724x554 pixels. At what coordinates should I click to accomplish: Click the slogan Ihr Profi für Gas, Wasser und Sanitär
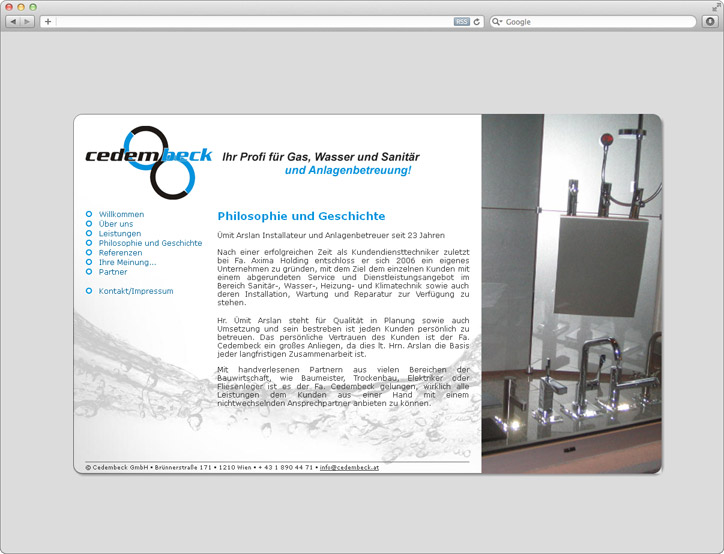(x=321, y=157)
